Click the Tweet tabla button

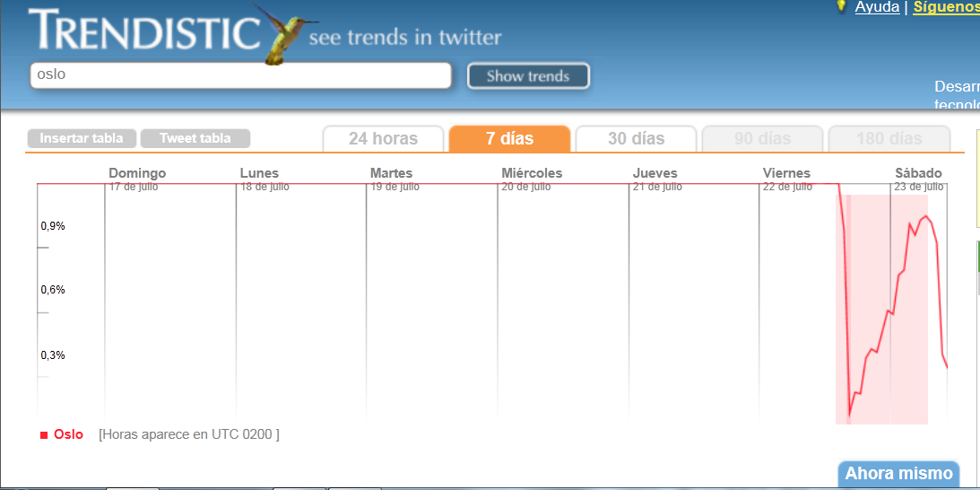tap(195, 138)
